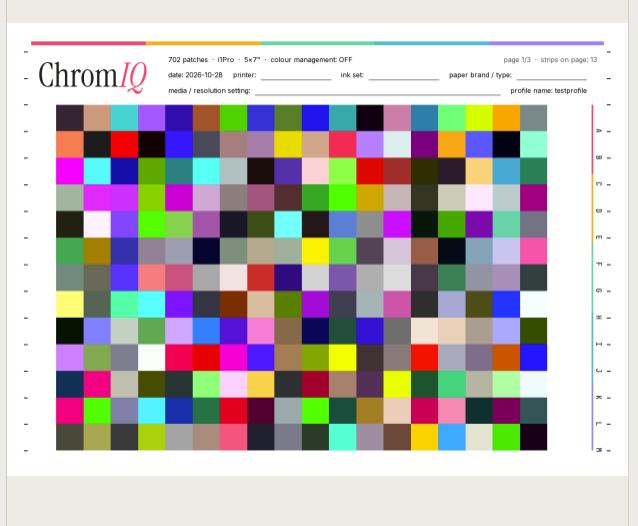Click strip label "C"
The width and height of the screenshot is (638, 526).
click(x=599, y=184)
